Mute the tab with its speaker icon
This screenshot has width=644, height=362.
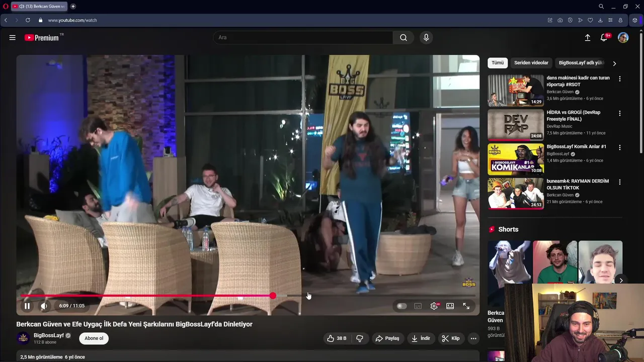coord(22,7)
